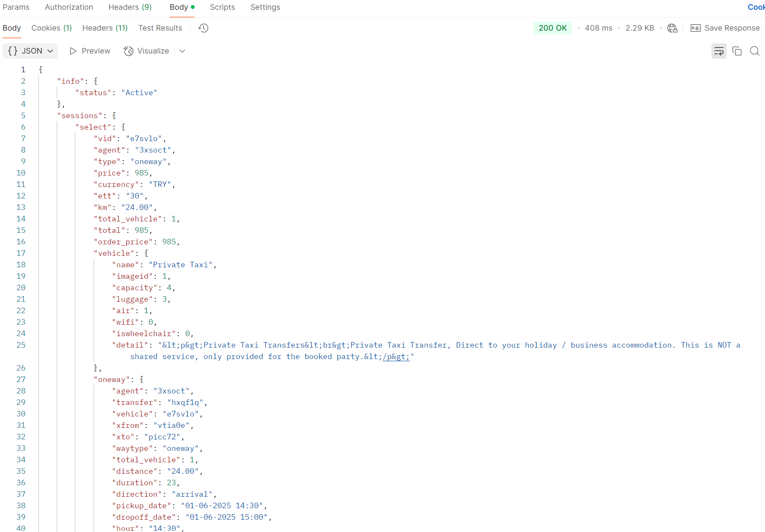View the response Cookies (1) tab
This screenshot has width=765, height=532.
point(51,28)
